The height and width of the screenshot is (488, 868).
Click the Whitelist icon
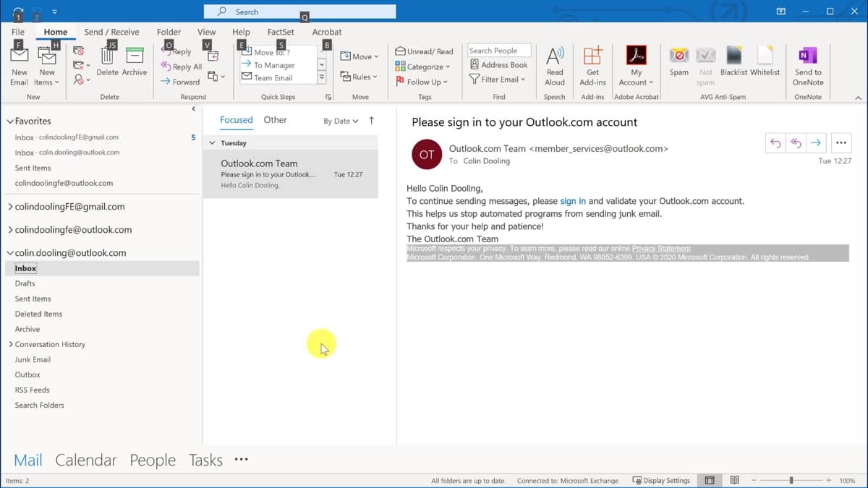click(765, 56)
